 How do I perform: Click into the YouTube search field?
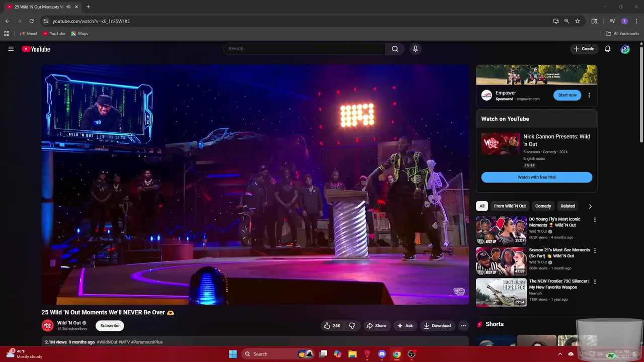(304, 49)
